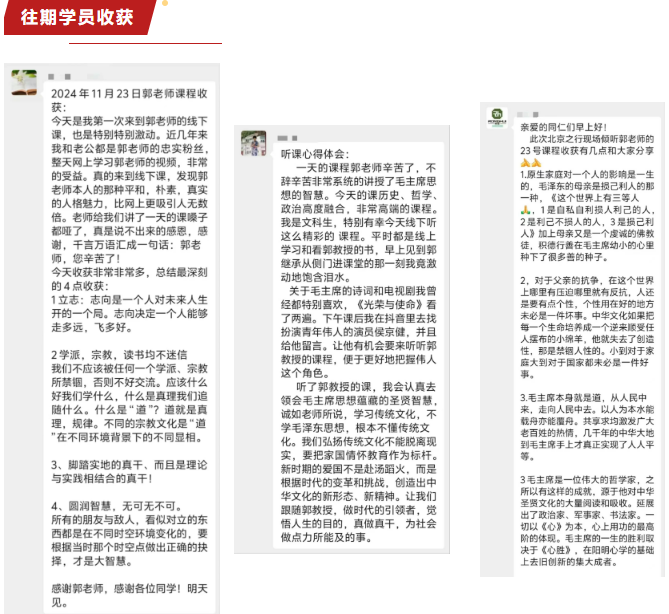Click the text 《光荣与使命》看了两遍
The width and height of the screenshot is (669, 614).
(358, 311)
